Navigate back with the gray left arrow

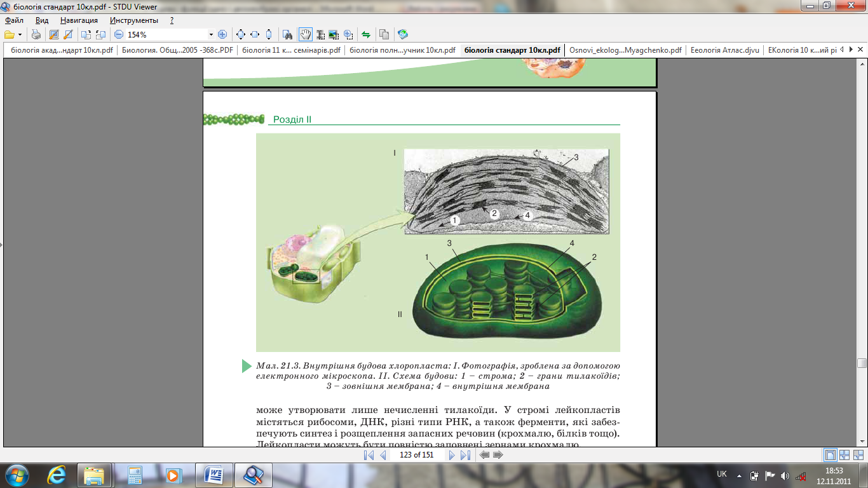click(484, 455)
